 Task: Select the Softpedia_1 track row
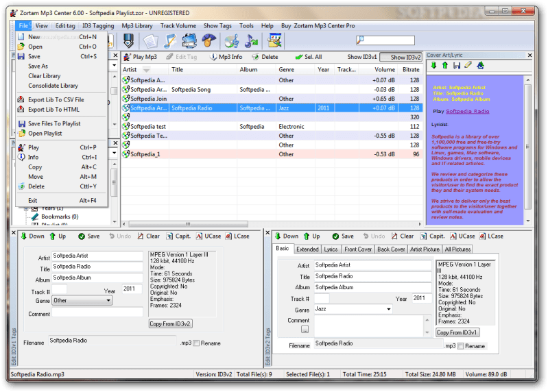coord(272,154)
